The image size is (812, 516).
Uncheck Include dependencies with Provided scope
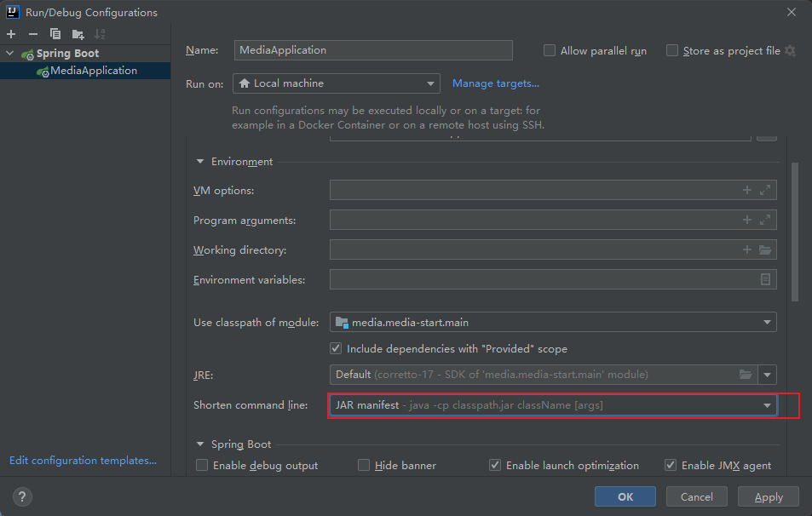pyautogui.click(x=336, y=348)
